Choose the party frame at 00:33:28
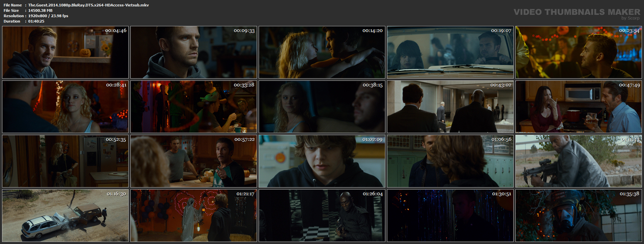Image resolution: width=644 pixels, height=244 pixels. click(194, 107)
